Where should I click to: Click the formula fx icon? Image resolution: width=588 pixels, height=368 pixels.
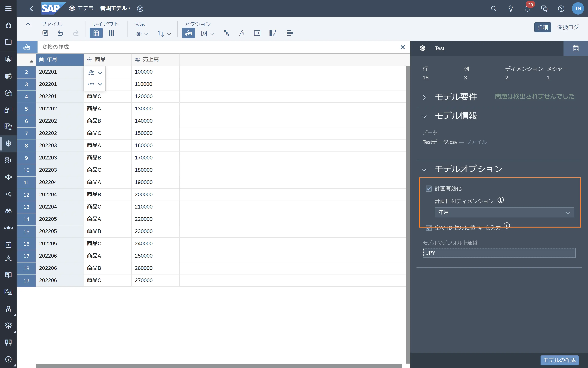(242, 33)
